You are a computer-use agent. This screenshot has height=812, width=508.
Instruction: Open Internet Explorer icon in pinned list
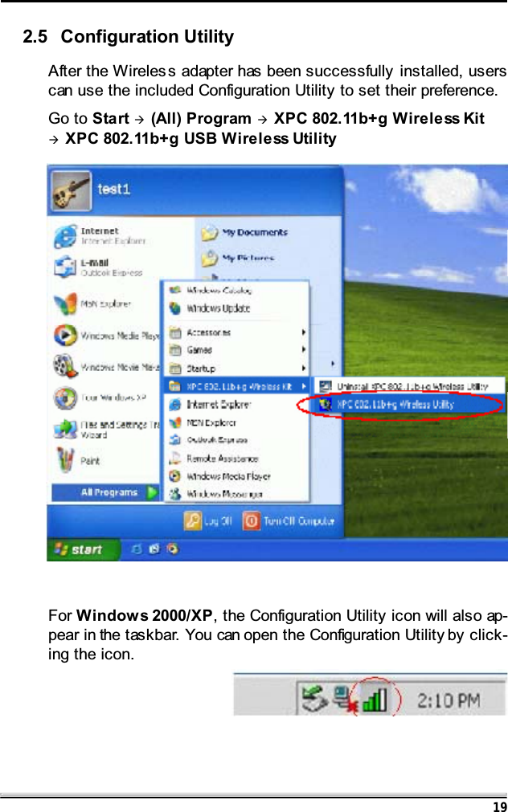pyautogui.click(x=65, y=236)
